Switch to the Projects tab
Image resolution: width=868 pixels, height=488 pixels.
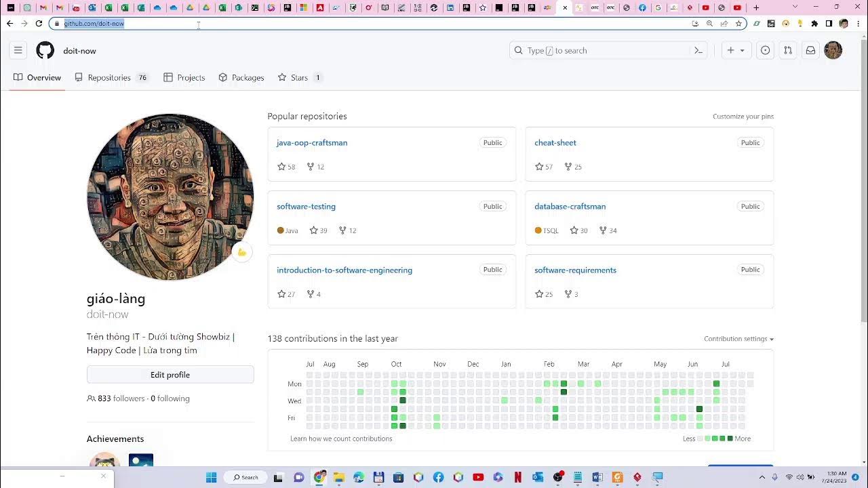tap(184, 77)
